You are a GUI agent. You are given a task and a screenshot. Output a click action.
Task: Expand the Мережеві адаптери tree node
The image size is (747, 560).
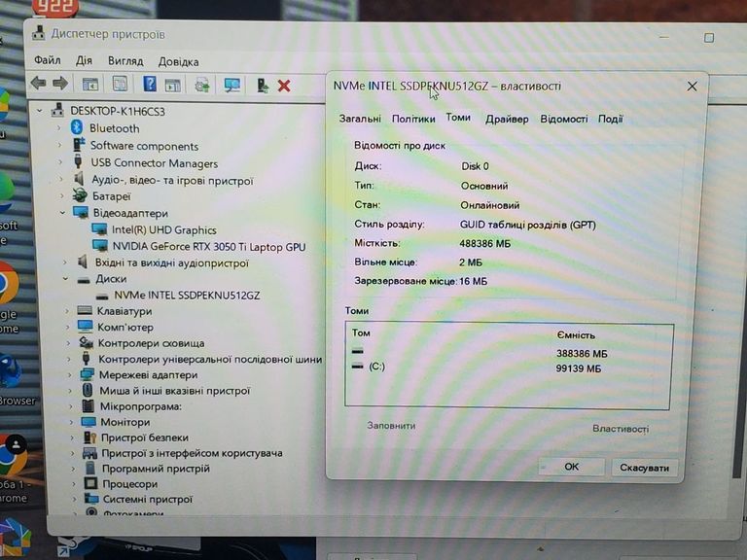click(70, 374)
